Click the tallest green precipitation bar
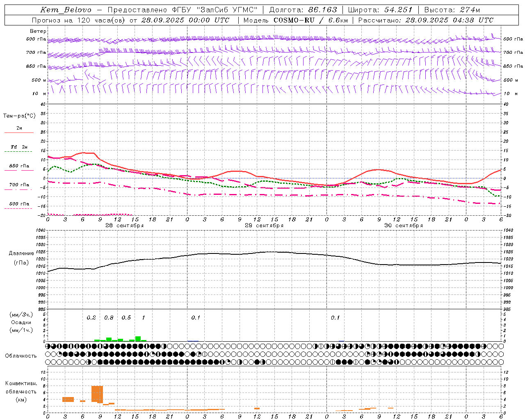Screen dimensions: 525x420 (x=138, y=339)
